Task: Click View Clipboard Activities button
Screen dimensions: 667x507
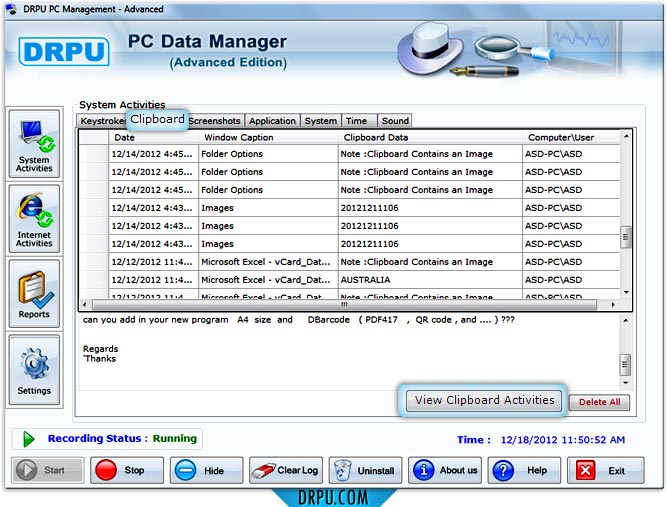Action: pyautogui.click(x=484, y=400)
